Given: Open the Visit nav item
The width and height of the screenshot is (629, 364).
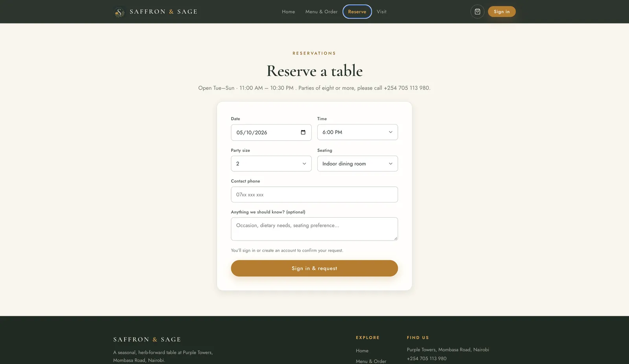Looking at the screenshot, I should pos(381,12).
